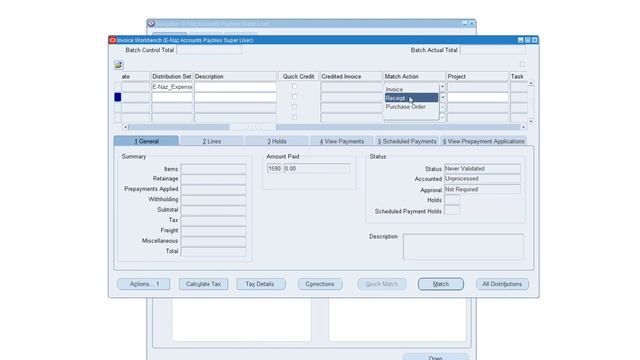The width and height of the screenshot is (640, 360).
Task: Click Amount Paid currency field 1590
Action: [x=274, y=169]
